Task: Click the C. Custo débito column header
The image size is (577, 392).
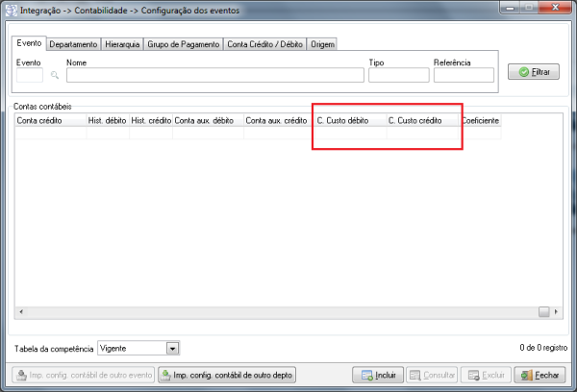Action: pyautogui.click(x=350, y=121)
